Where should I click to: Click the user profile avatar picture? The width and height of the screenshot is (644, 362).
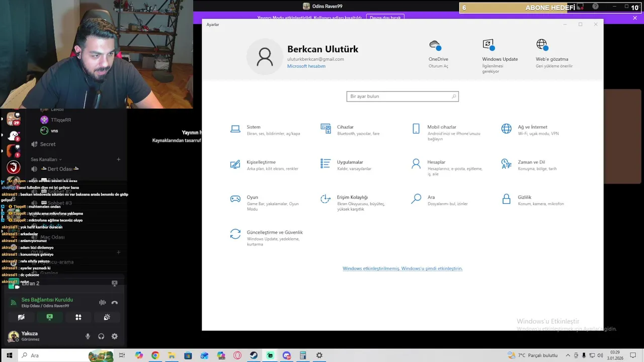[265, 57]
